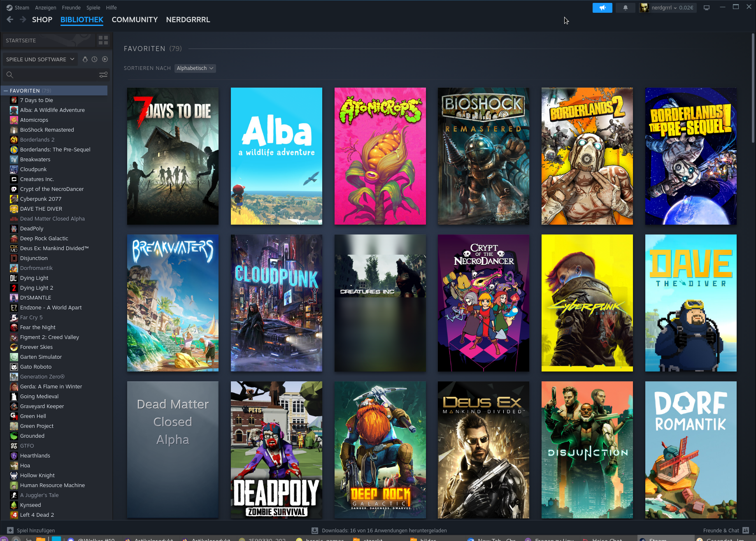Switch to the SHOP tab
756x541 pixels.
tap(42, 20)
